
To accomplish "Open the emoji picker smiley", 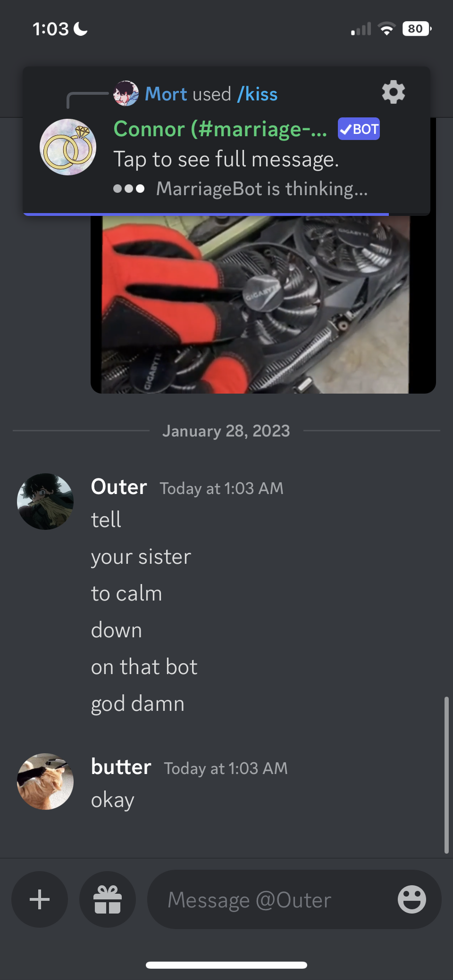I will click(411, 899).
